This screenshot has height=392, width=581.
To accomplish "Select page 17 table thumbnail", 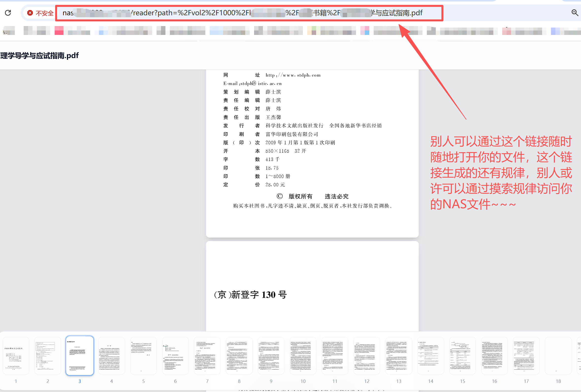I will point(526,356).
